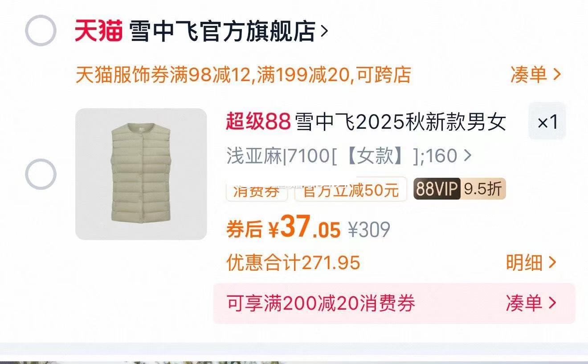Click the red 天猫 Tmall logo

point(98,31)
